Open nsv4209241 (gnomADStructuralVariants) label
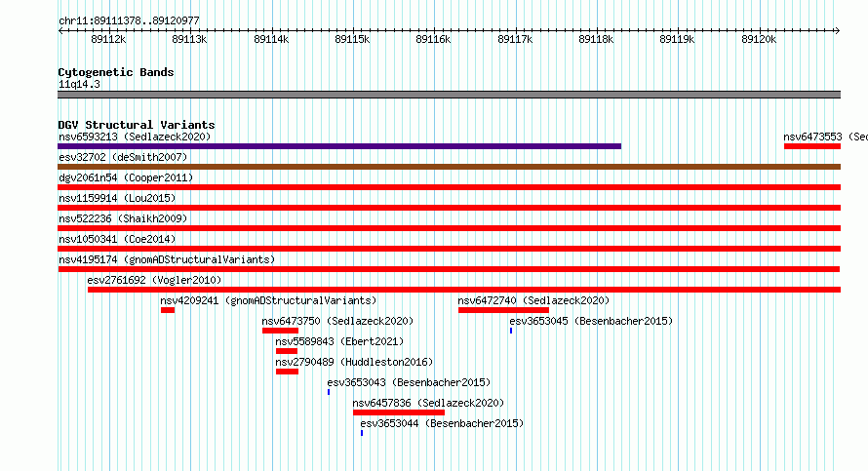 (x=268, y=300)
